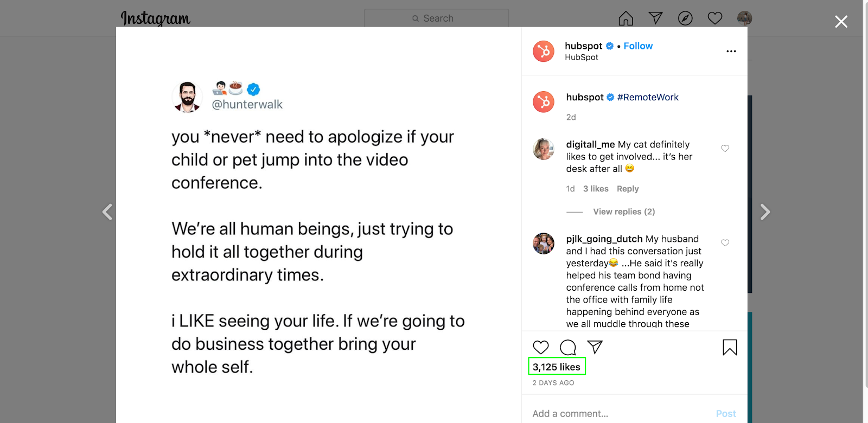
Task: Open Explore using the compass icon
Action: (685, 18)
